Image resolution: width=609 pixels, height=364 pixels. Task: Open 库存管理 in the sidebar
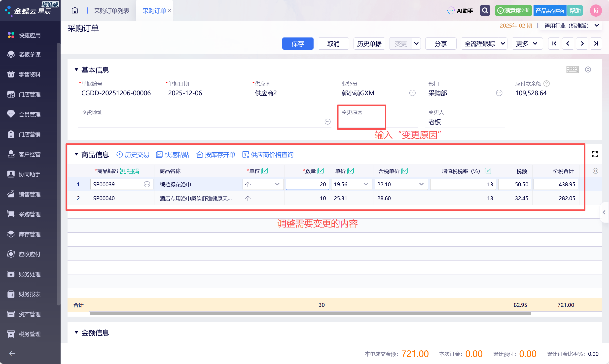pos(30,234)
